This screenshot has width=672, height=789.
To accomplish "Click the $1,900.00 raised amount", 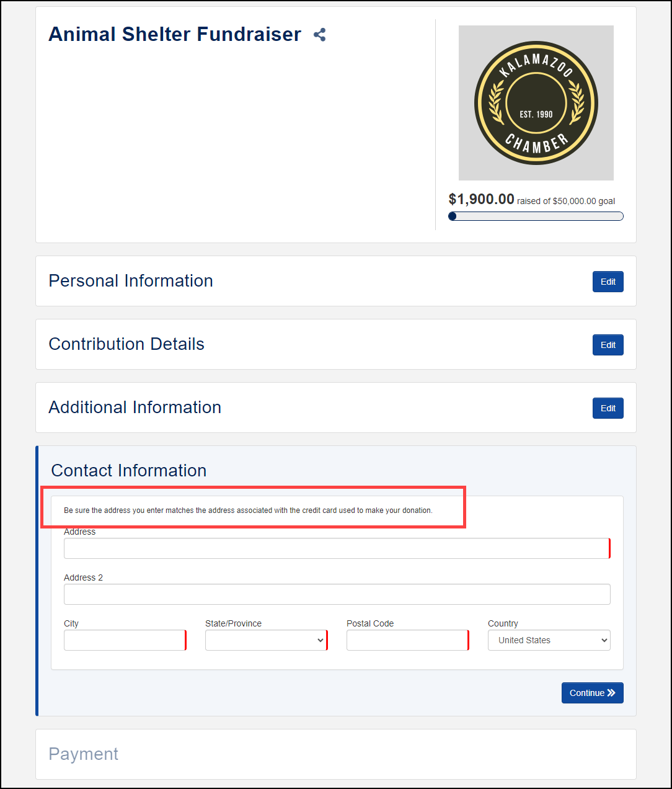I will pyautogui.click(x=482, y=199).
